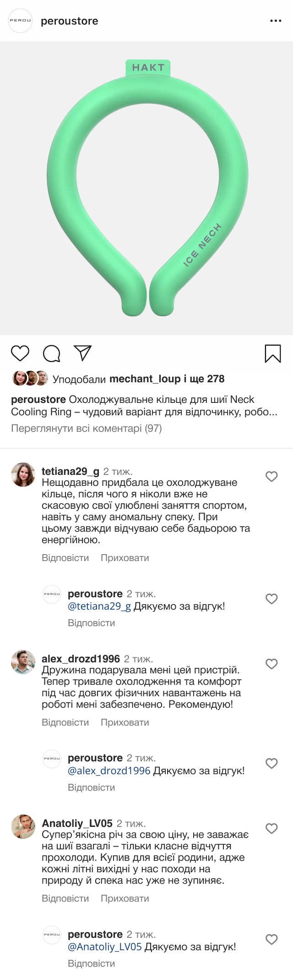Like the comment by tetiana29_g
This screenshot has width=293, height=980.
[271, 476]
